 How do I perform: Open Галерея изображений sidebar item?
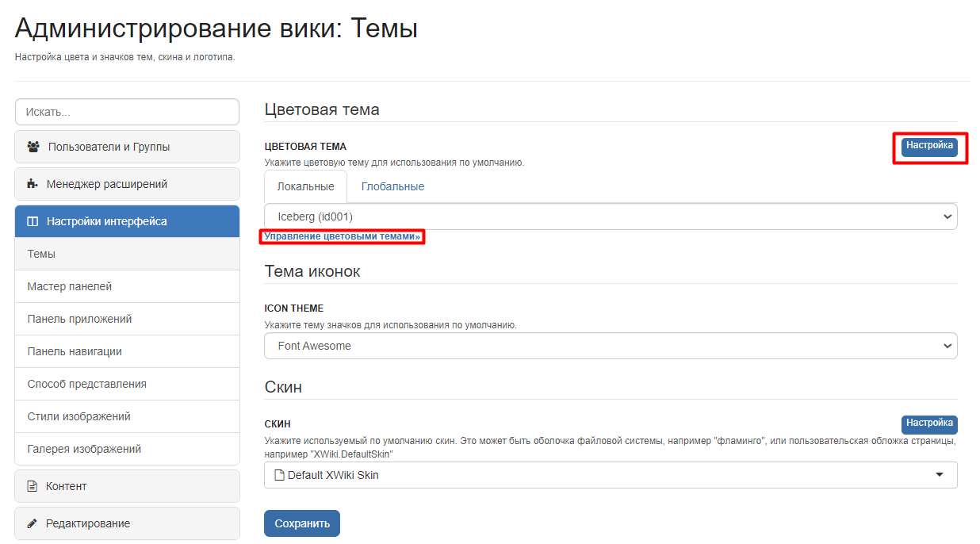[x=127, y=449]
